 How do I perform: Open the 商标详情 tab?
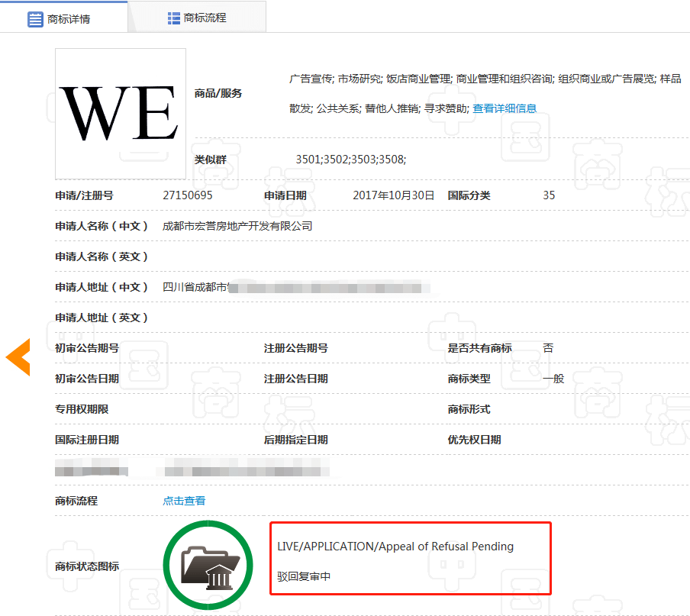[x=64, y=17]
